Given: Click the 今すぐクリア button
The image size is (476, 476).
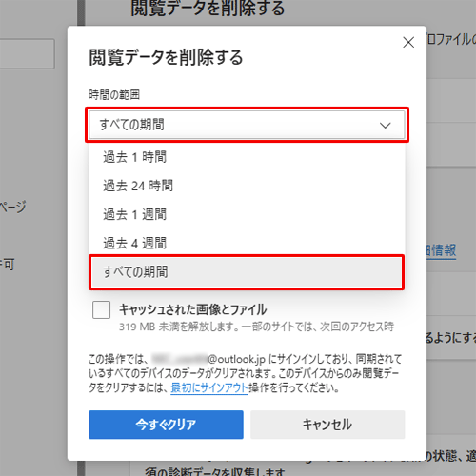Looking at the screenshot, I should (x=166, y=425).
